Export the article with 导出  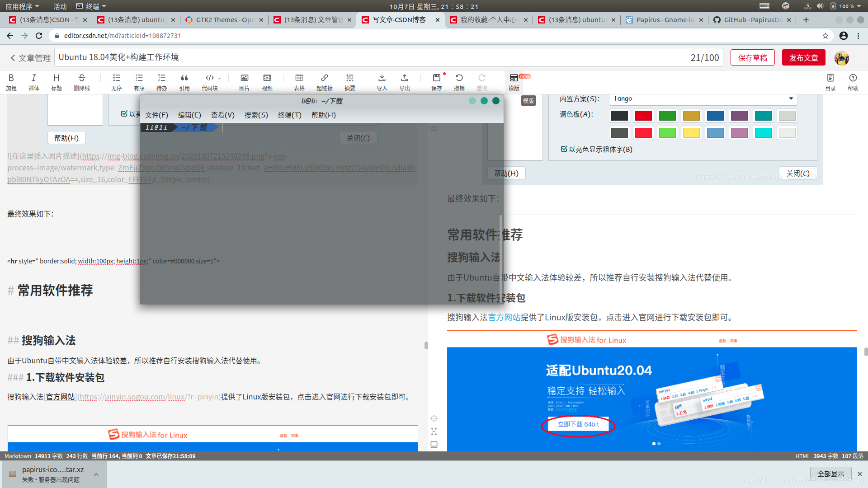tap(405, 82)
